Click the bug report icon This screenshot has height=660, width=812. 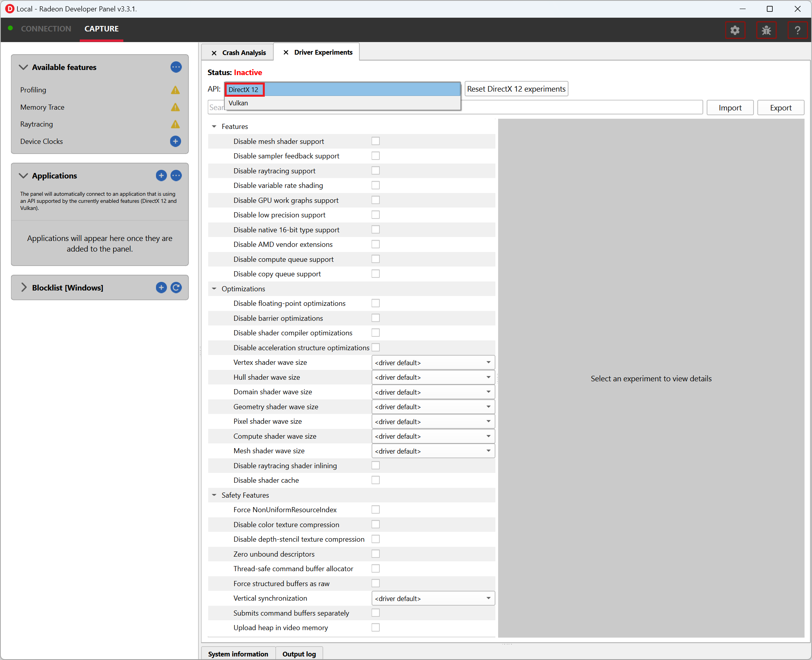pyautogui.click(x=766, y=30)
